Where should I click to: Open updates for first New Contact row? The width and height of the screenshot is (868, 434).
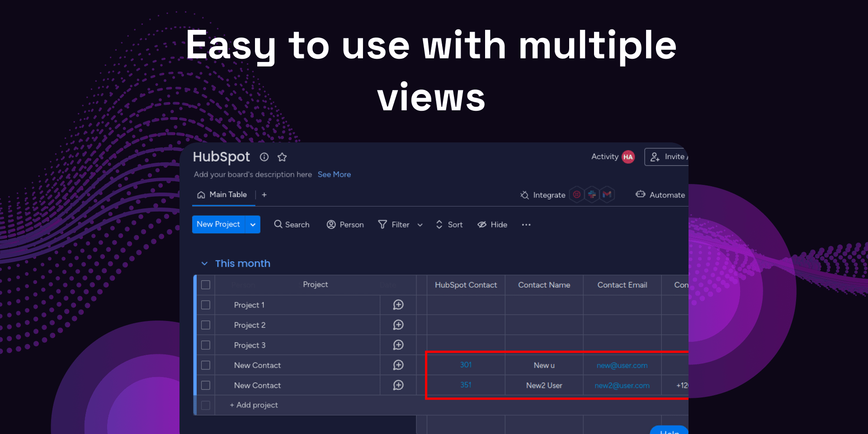click(x=398, y=365)
